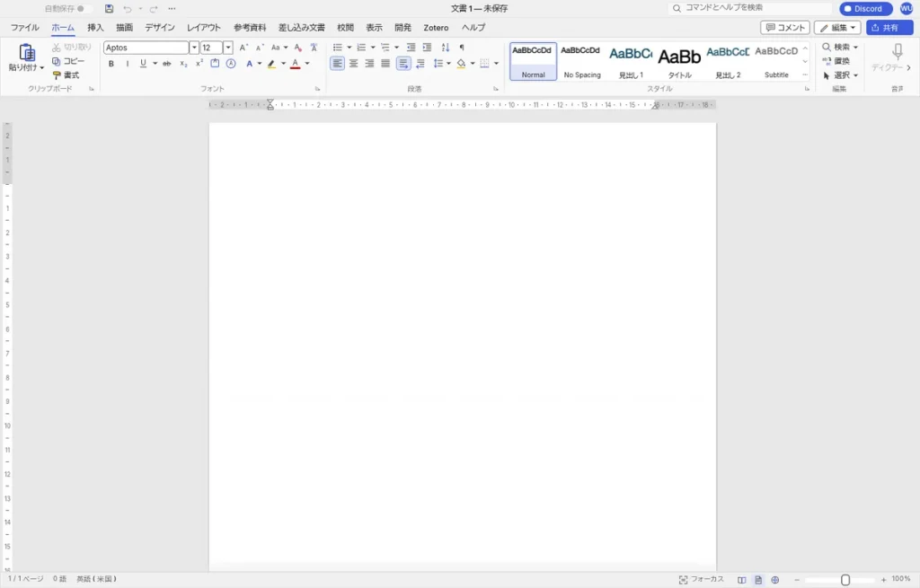Image resolution: width=920 pixels, height=588 pixels.
Task: Toggle subscript formatting
Action: (183, 64)
